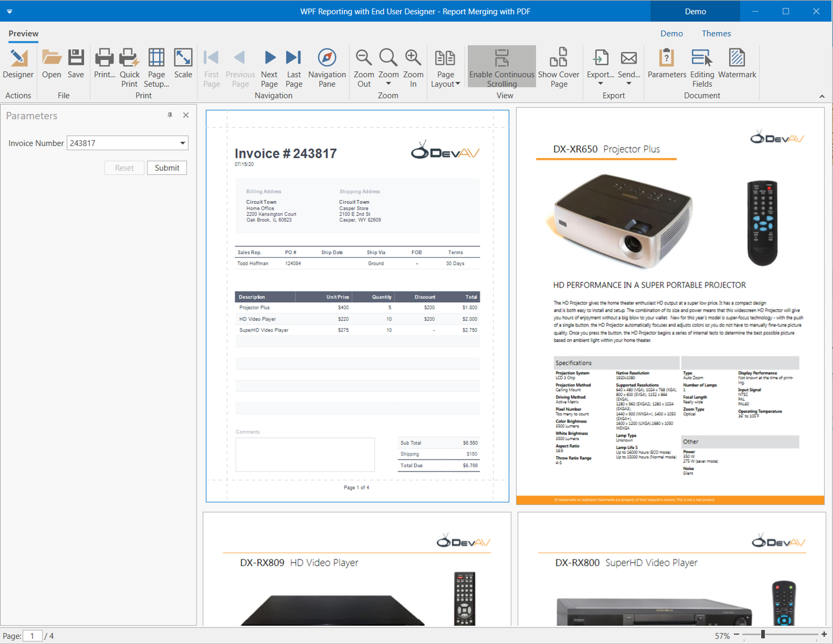833x644 pixels.
Task: Open the report Designer
Action: pos(18,64)
